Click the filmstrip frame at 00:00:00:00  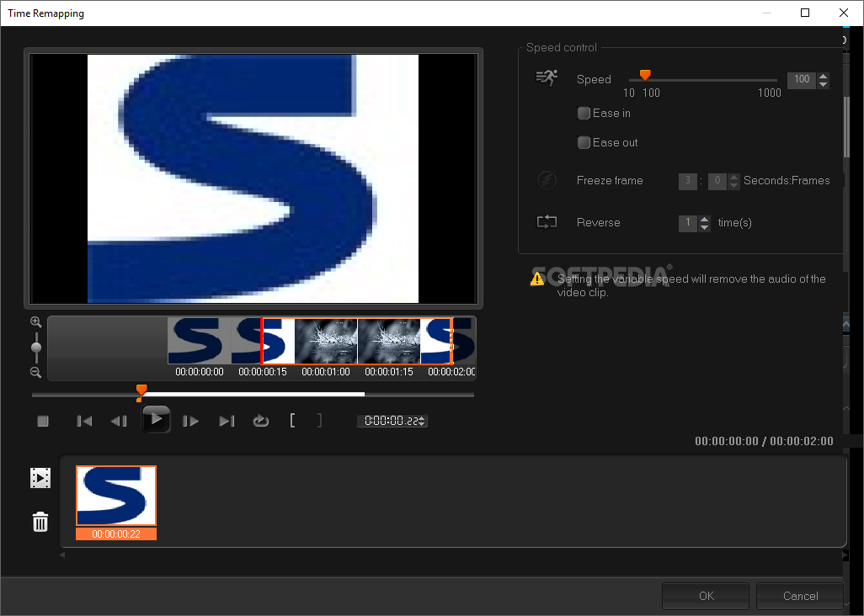click(x=199, y=341)
